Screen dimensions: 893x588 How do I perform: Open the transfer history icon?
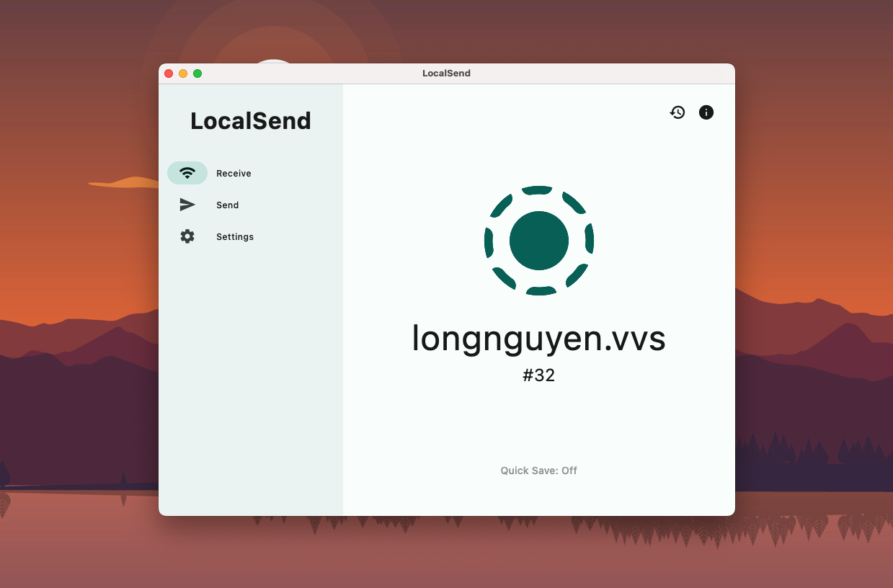(677, 112)
